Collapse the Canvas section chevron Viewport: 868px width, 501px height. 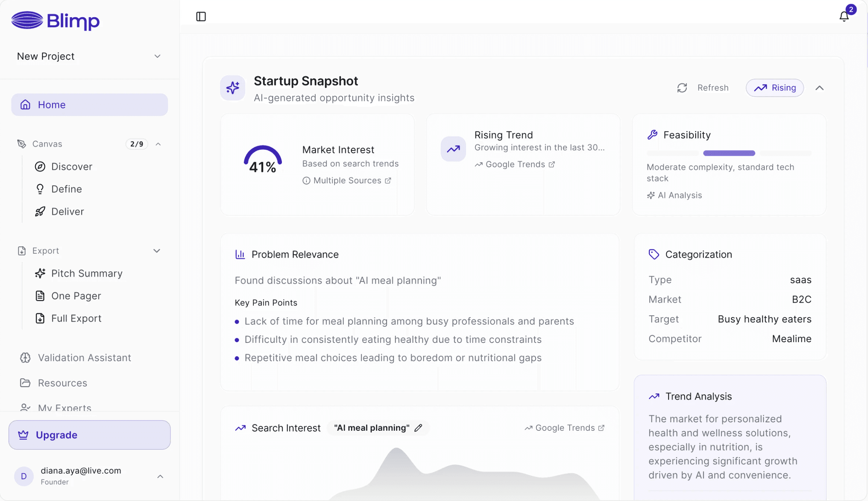pyautogui.click(x=158, y=144)
